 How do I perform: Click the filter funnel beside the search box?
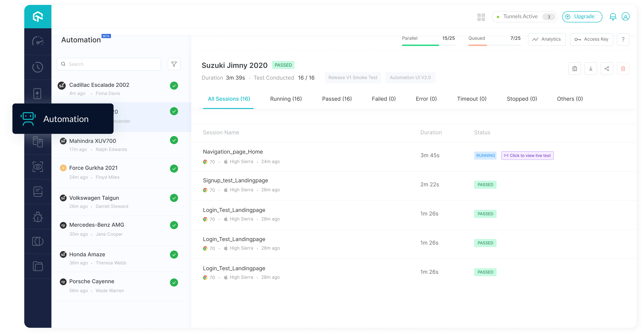174,64
